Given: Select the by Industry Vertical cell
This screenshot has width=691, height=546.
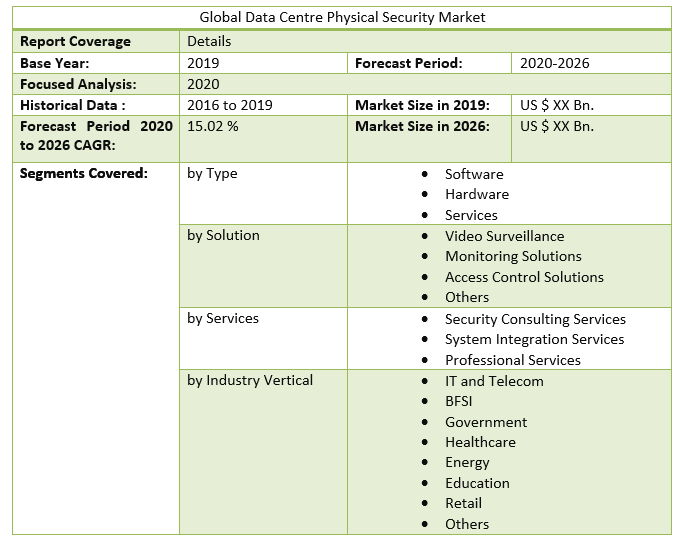Looking at the screenshot, I should (250, 380).
